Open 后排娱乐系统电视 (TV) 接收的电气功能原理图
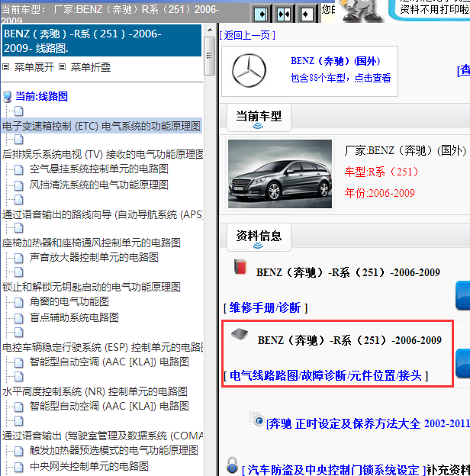This screenshot has width=470, height=476. [103, 154]
